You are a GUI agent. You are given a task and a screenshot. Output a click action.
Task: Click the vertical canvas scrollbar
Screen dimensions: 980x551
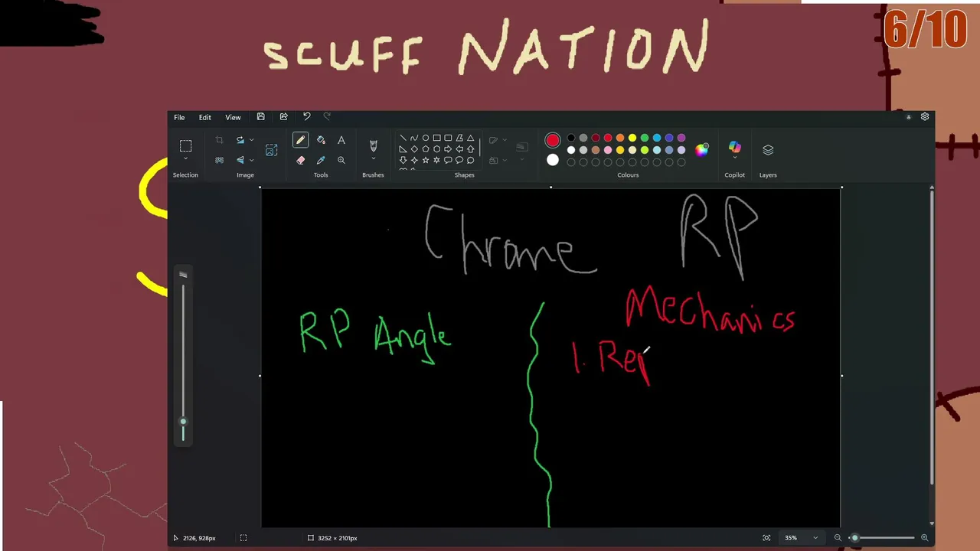[x=931, y=337]
